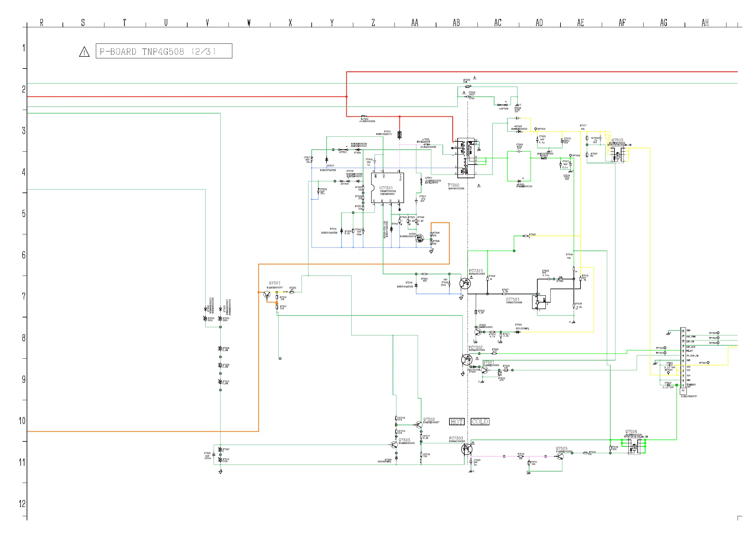Click row number 10 on left ruler
Image resolution: width=756 pixels, height=534 pixels.
pyautogui.click(x=22, y=421)
